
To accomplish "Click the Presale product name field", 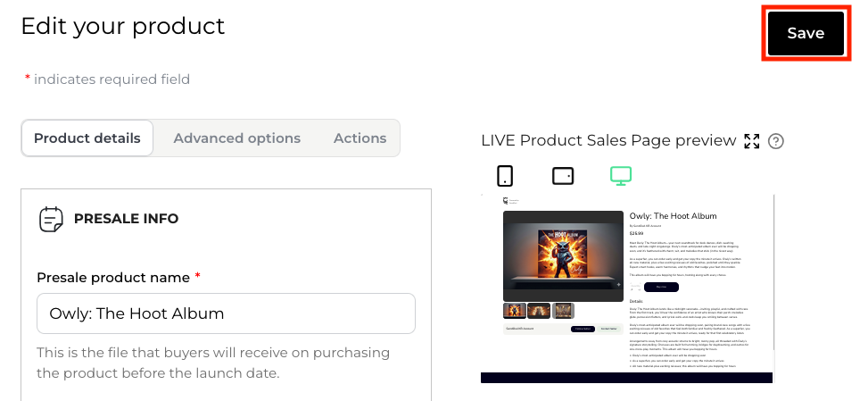I will tap(226, 313).
